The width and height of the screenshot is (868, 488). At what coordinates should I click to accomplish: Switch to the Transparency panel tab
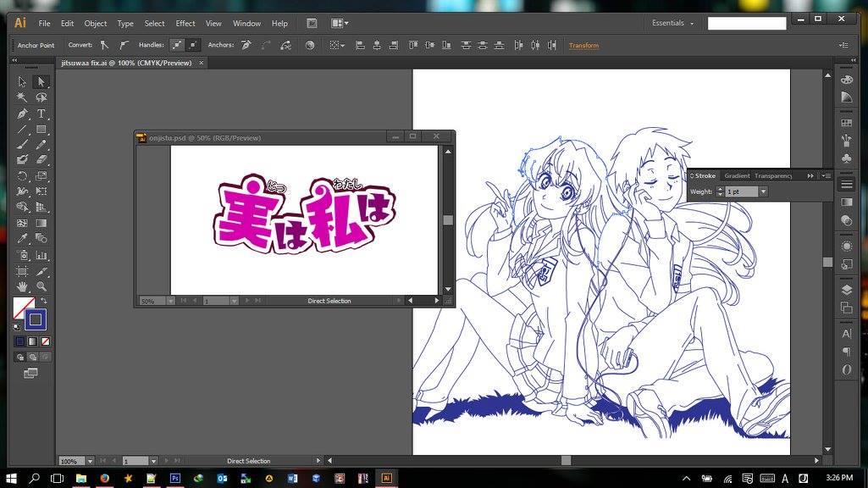[x=773, y=175]
